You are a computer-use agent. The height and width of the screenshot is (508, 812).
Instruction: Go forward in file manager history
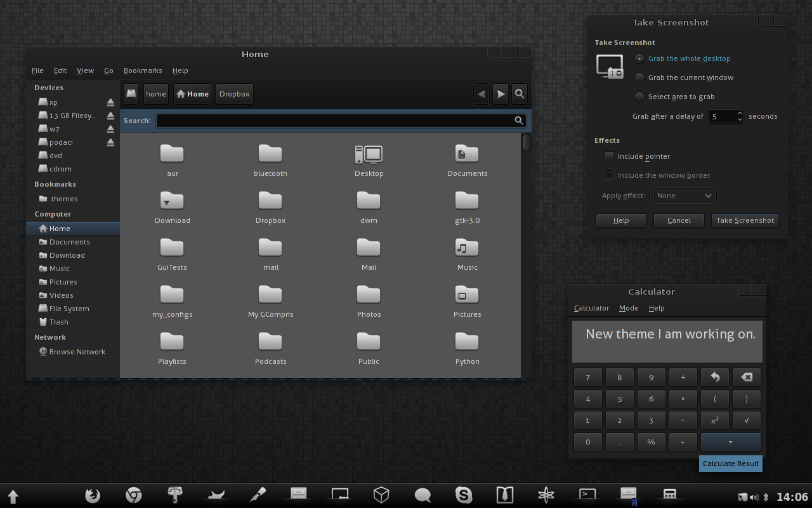point(501,94)
